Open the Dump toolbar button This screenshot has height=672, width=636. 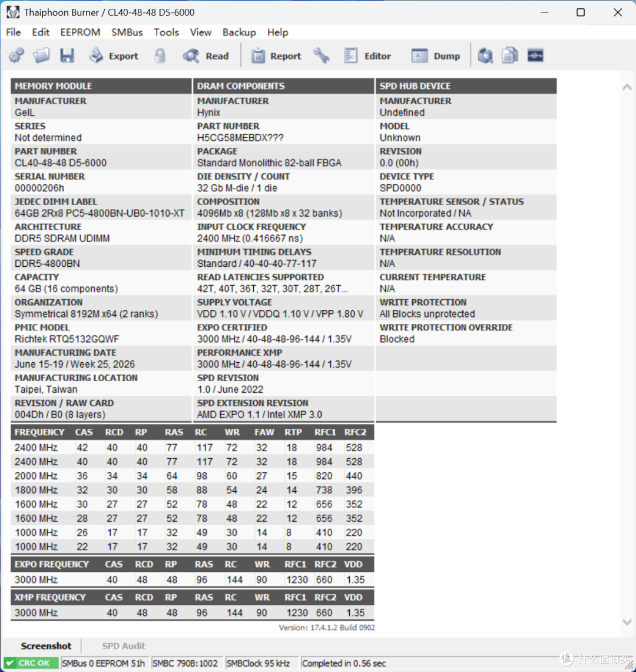coord(435,56)
